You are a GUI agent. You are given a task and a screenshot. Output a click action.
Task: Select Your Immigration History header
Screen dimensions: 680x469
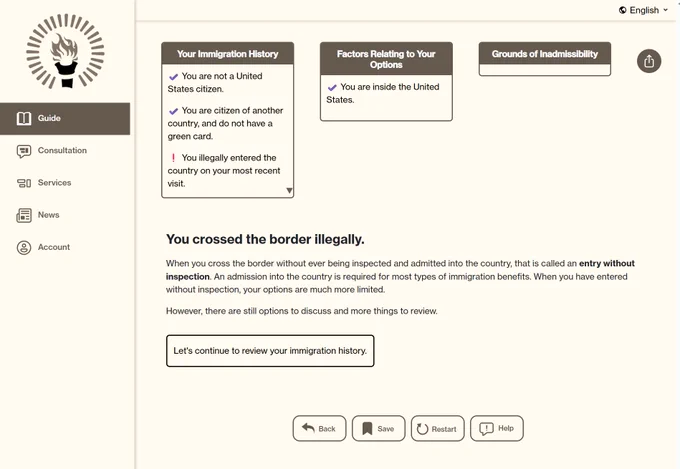tap(228, 54)
